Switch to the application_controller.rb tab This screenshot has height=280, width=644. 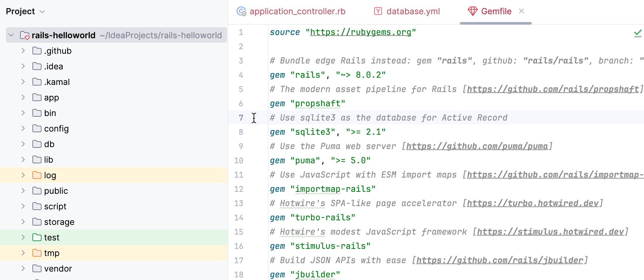point(297,11)
